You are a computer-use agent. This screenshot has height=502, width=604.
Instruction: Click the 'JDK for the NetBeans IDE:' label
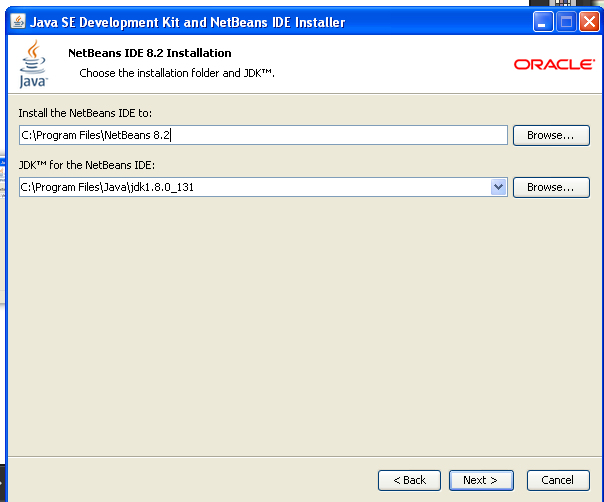tap(87, 165)
